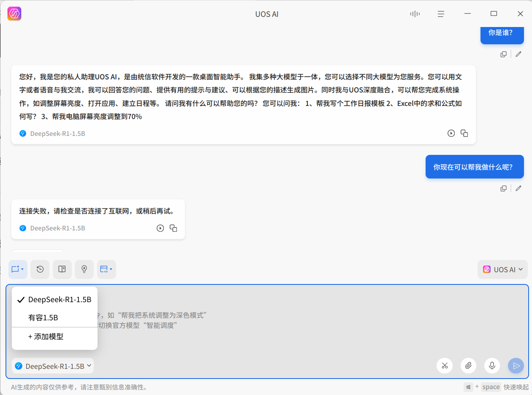Copy the "你是谁?" user message

click(503, 54)
